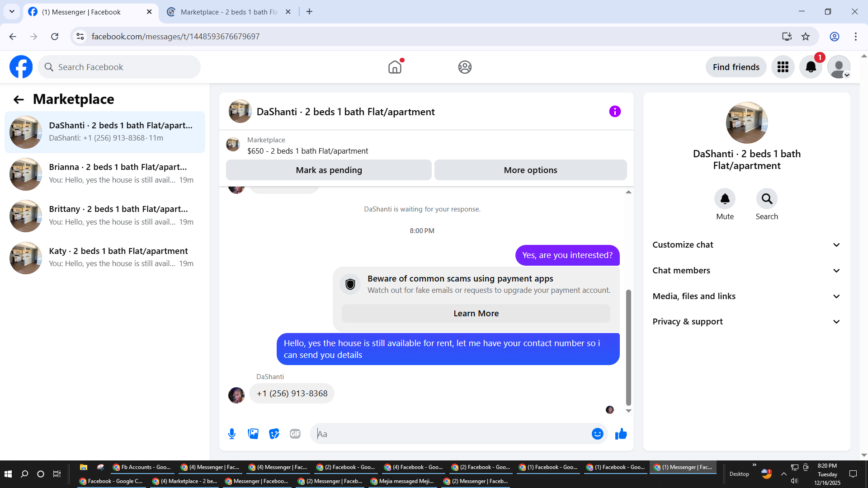Open the notifications bell
Screen dimensions: 868x488
[x=811, y=67]
